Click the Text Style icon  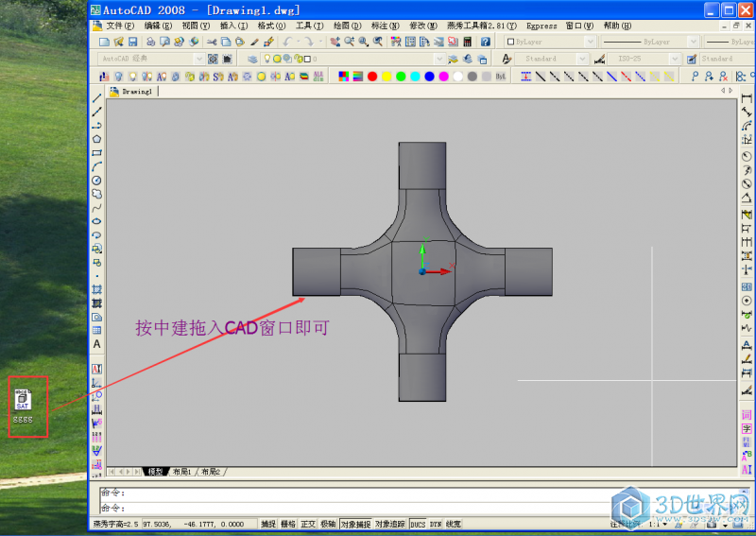point(507,59)
